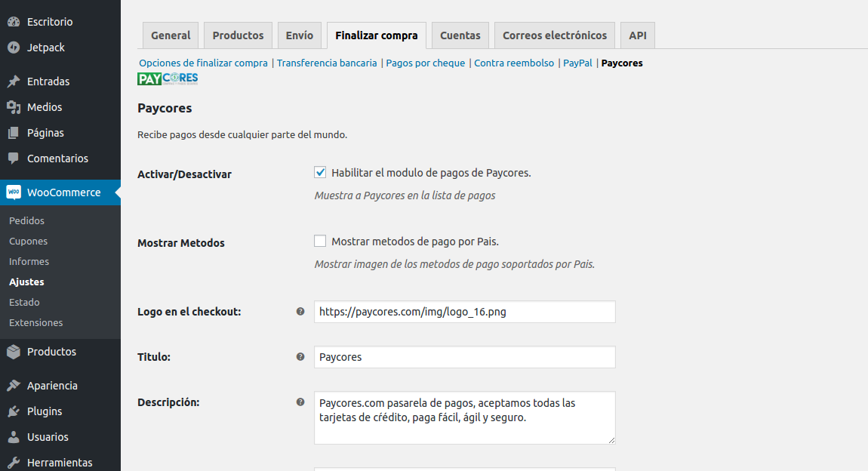Screen dimensions: 868x471
Task: Switch to the Productos settings tab
Action: coord(238,35)
